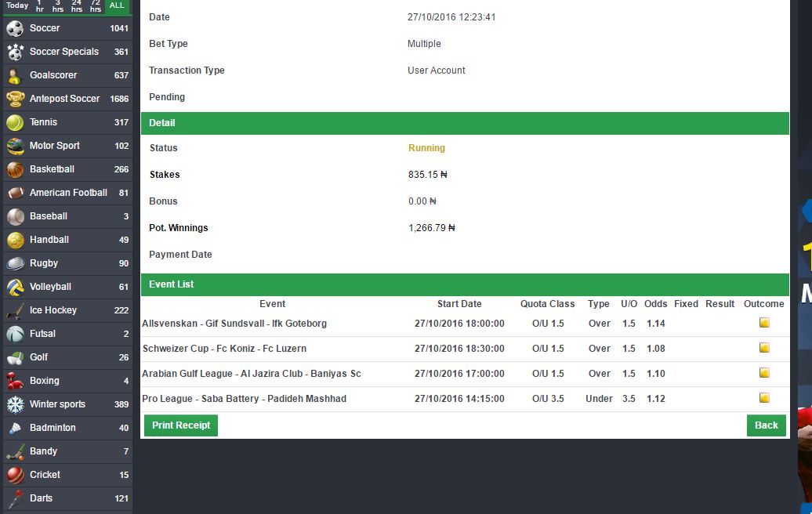Click the 1.14 odds value

click(x=655, y=324)
